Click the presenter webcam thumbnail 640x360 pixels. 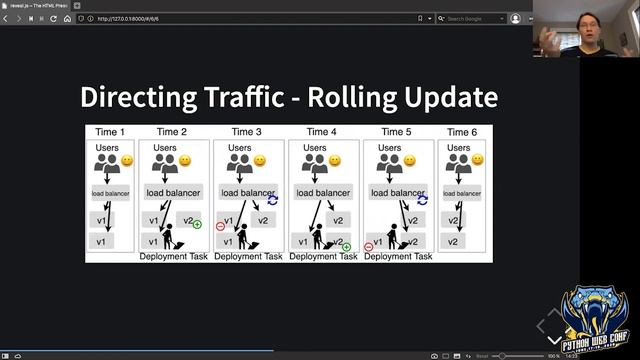[586, 29]
